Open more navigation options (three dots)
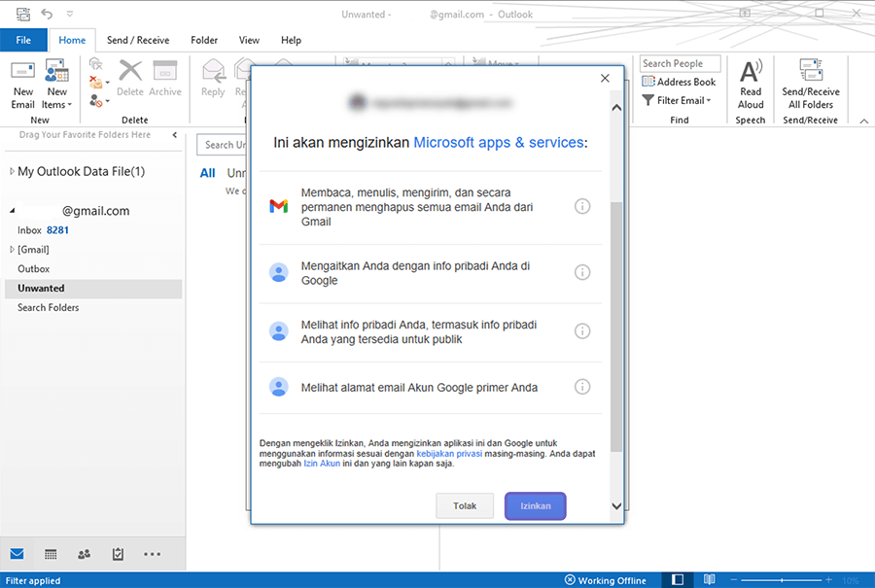 152,554
